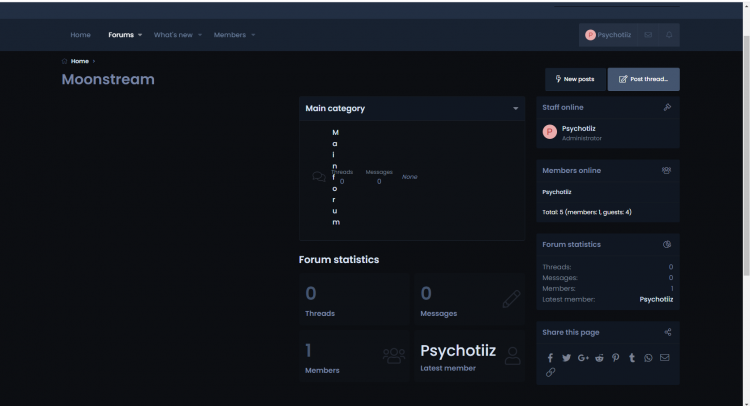Open the Psychotiiz account menu
The image size is (750, 406).
click(608, 35)
